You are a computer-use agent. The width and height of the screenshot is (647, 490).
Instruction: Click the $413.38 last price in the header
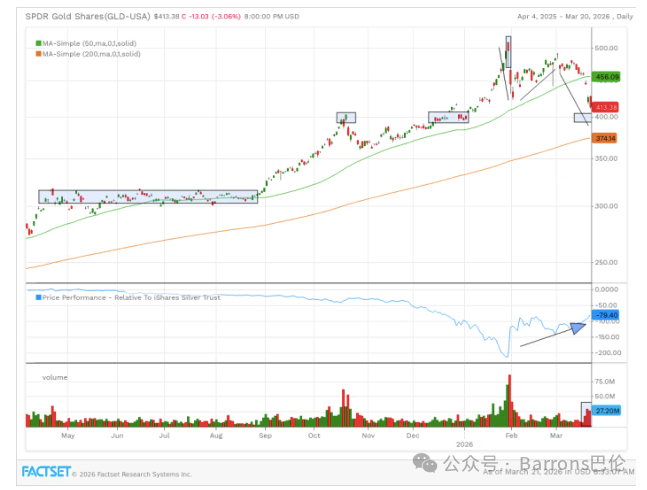pyautogui.click(x=167, y=16)
